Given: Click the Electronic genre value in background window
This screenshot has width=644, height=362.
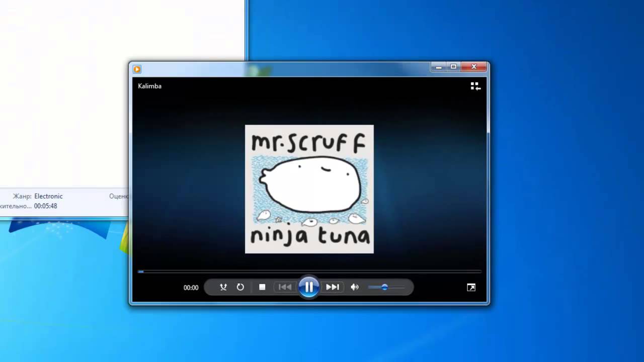Looking at the screenshot, I should [x=48, y=196].
